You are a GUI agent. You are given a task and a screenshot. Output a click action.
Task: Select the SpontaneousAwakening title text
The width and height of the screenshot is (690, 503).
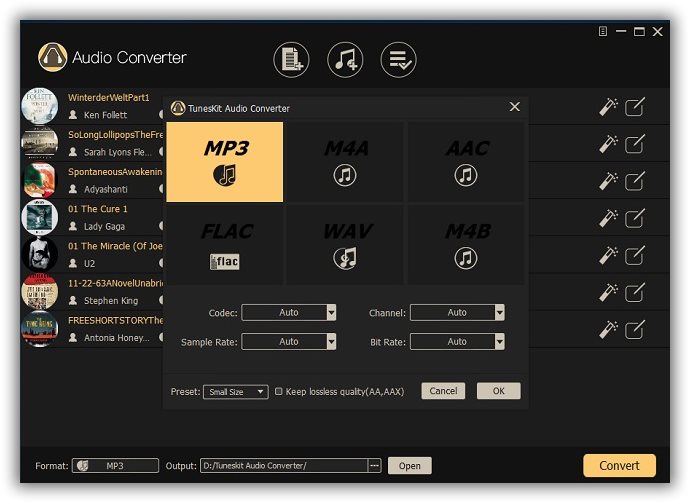click(x=115, y=172)
